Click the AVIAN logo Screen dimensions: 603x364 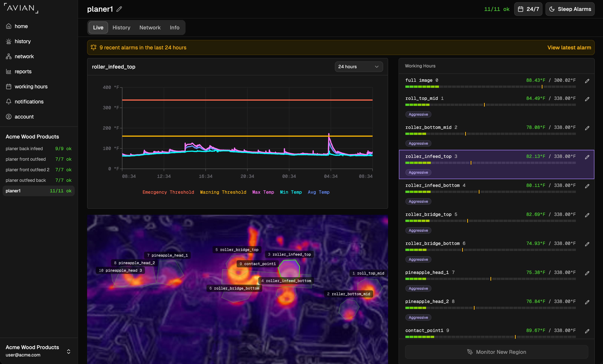21,8
